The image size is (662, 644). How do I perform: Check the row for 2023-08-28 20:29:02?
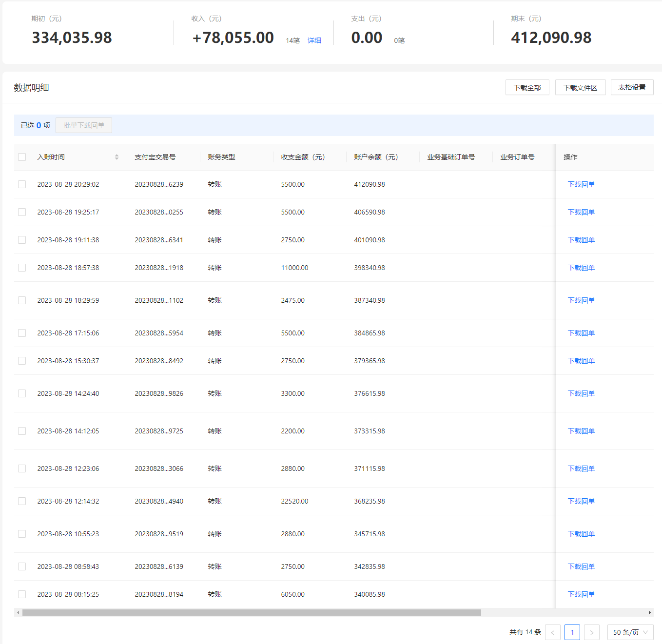pyautogui.click(x=22, y=184)
